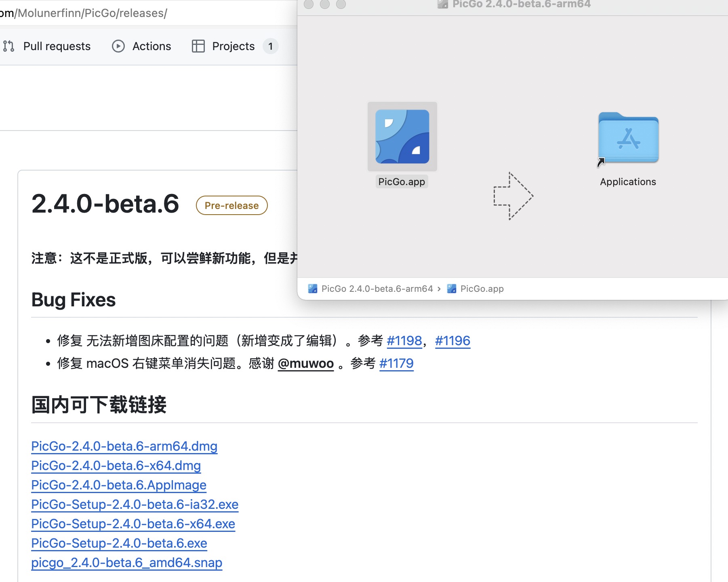Viewport: 728px width, 582px height.
Task: Click the Pre-release label badge
Action: [x=231, y=205]
